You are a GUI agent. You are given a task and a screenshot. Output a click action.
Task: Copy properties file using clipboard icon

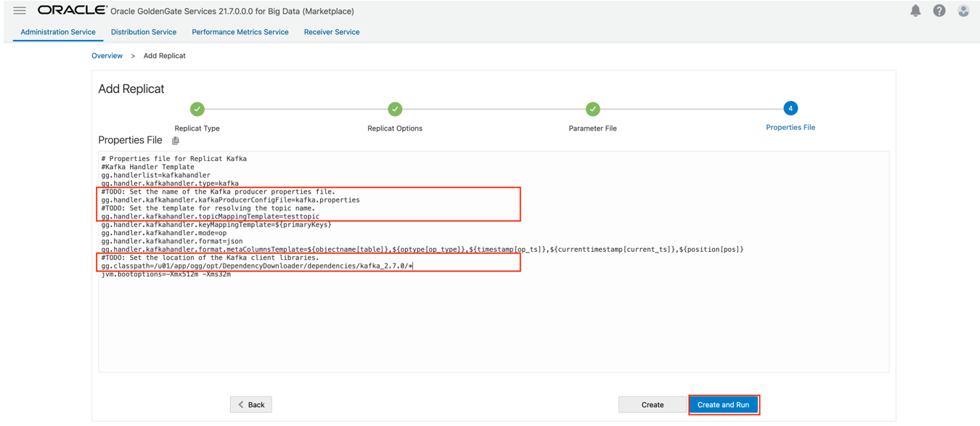coord(176,141)
